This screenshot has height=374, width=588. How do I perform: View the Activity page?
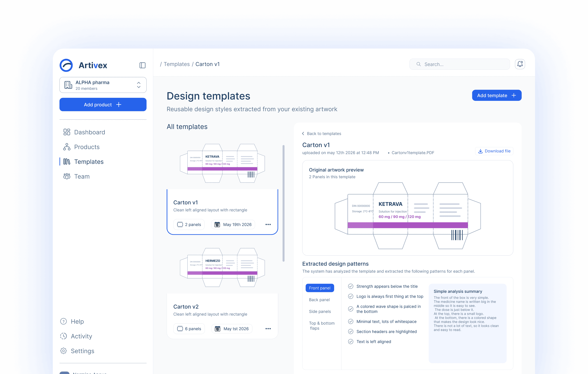coord(76,336)
